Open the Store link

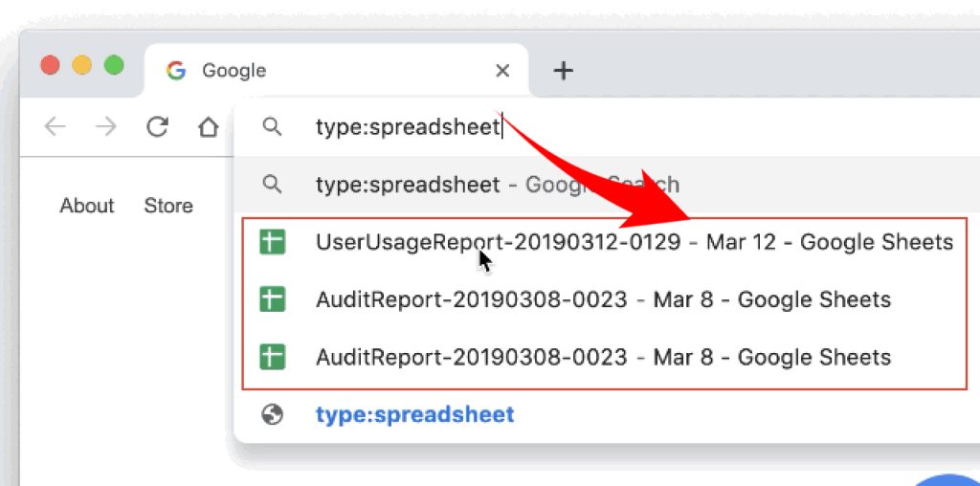tap(168, 206)
